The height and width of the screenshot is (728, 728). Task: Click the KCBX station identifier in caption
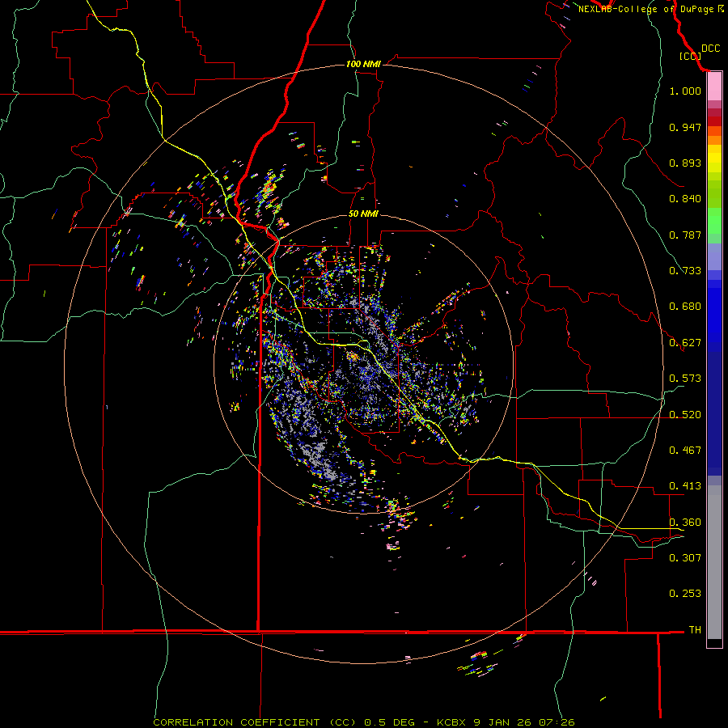pyautogui.click(x=452, y=722)
